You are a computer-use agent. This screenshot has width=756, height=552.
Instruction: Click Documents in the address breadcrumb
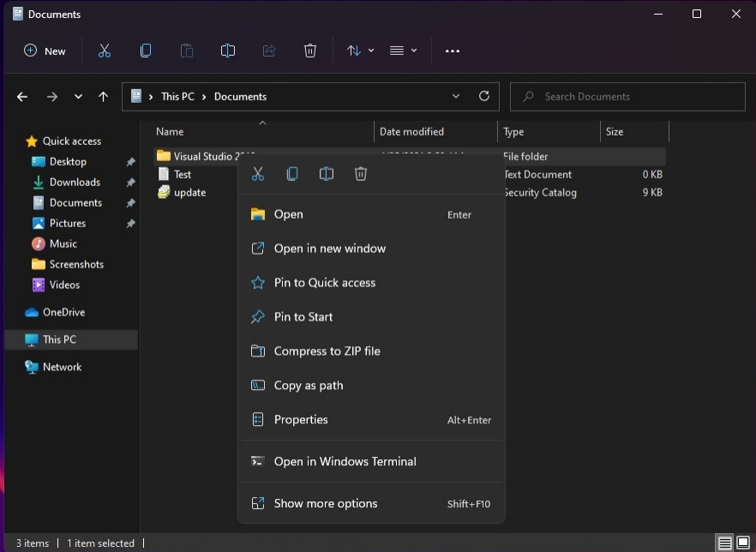(240, 97)
